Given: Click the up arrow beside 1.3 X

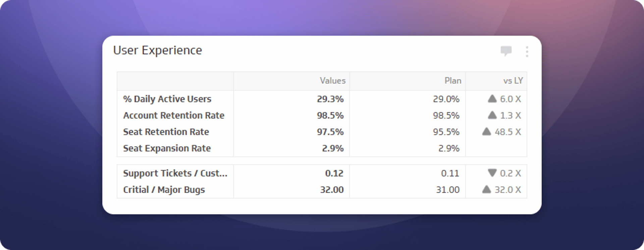Looking at the screenshot, I should [x=492, y=115].
